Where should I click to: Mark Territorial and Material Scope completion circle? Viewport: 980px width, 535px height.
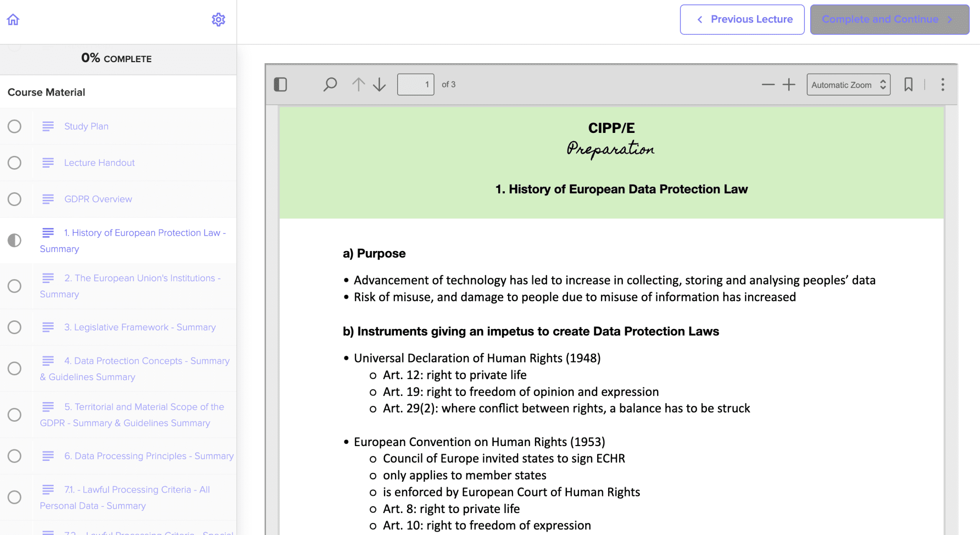(14, 415)
